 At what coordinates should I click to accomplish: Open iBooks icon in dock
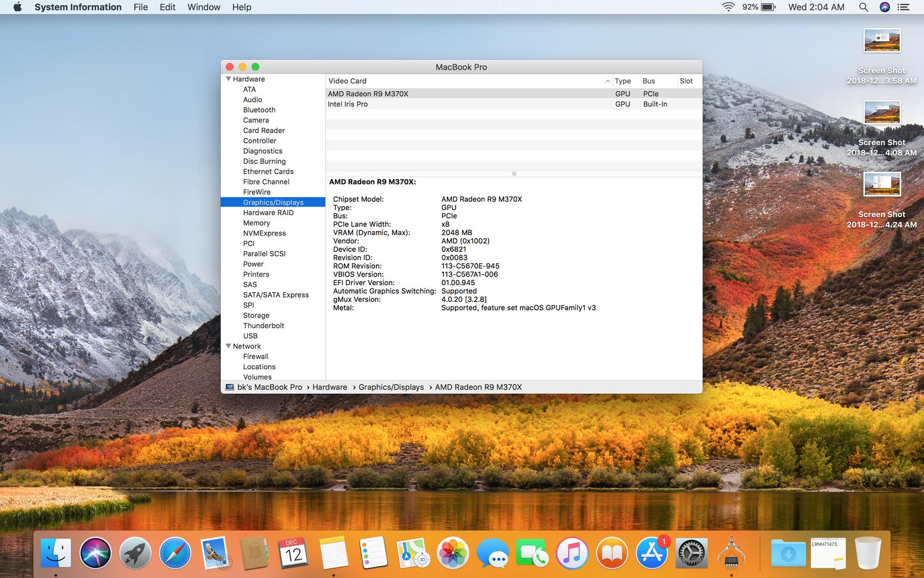click(612, 553)
